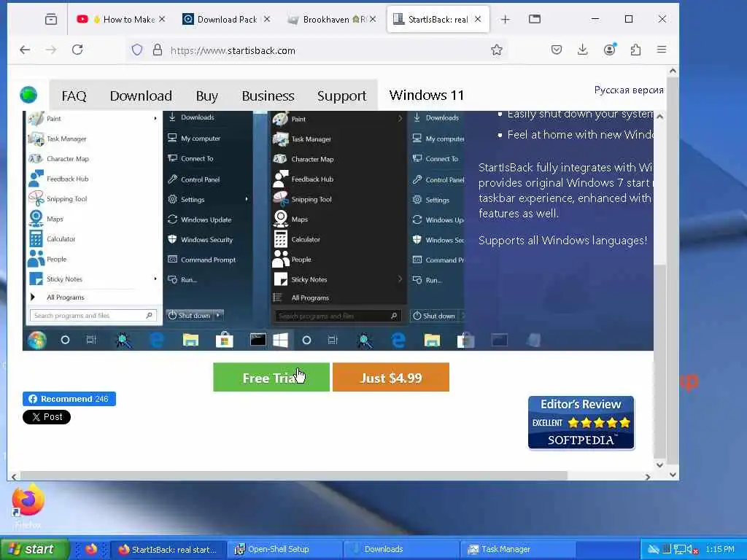Click the 1:15 PM system clock
This screenshot has height=560, width=747.
(720, 550)
